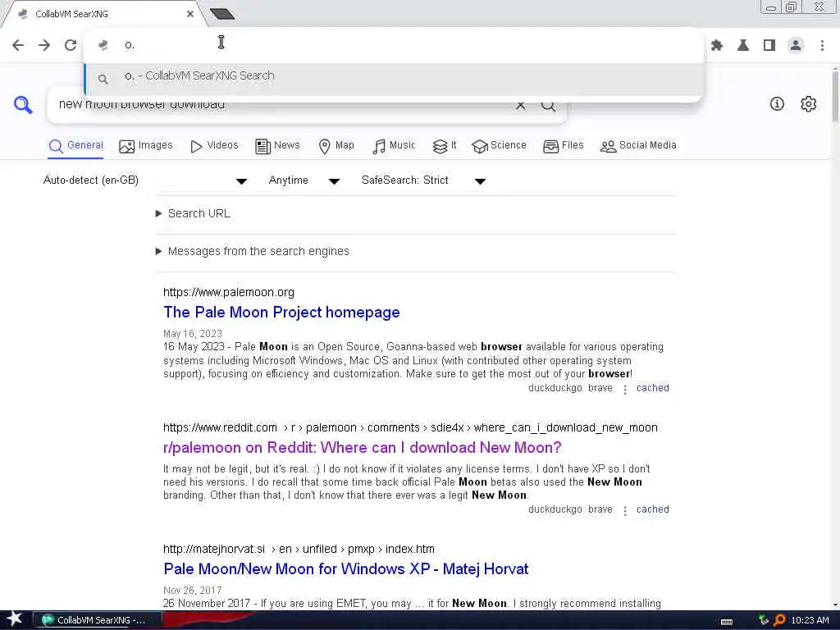Open the Extensions puzzle icon
Screen dimensions: 840x630
tap(717, 46)
